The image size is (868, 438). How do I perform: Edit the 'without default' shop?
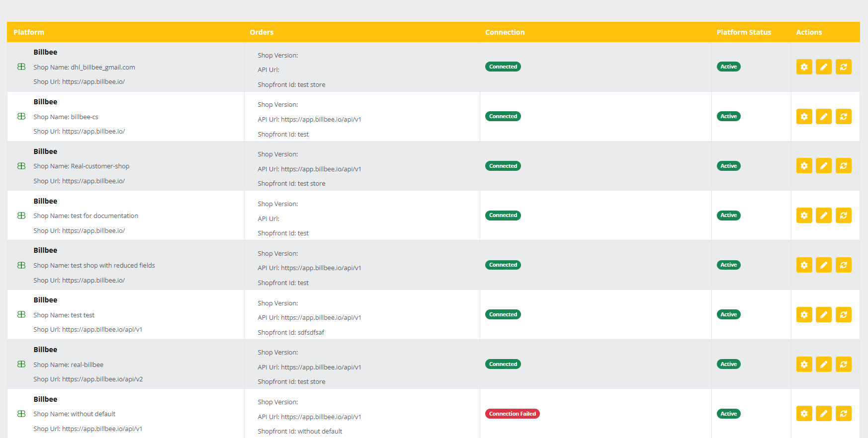(824, 414)
